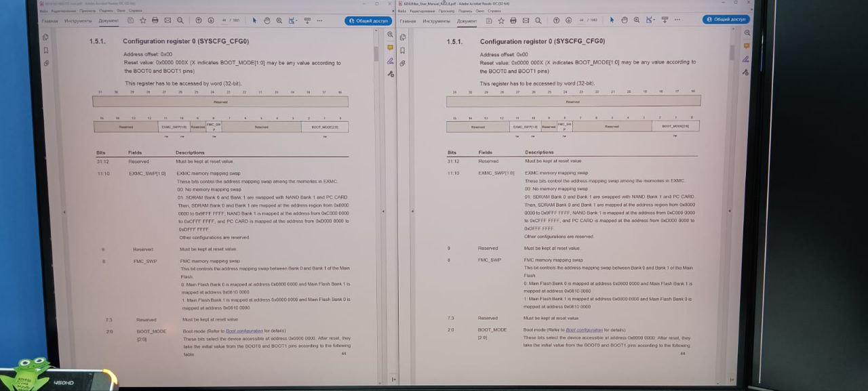Comment sticky note tool in right window pane
The image size is (868, 391).
coord(747,46)
